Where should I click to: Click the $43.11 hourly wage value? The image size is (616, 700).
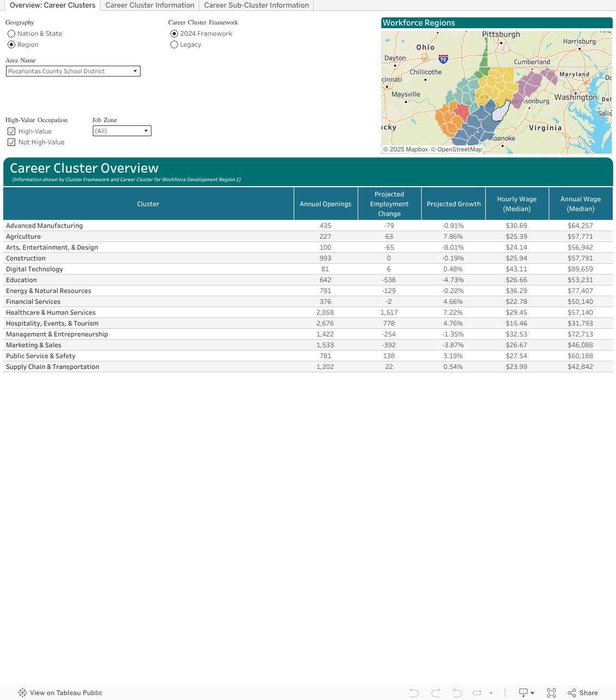(517, 269)
